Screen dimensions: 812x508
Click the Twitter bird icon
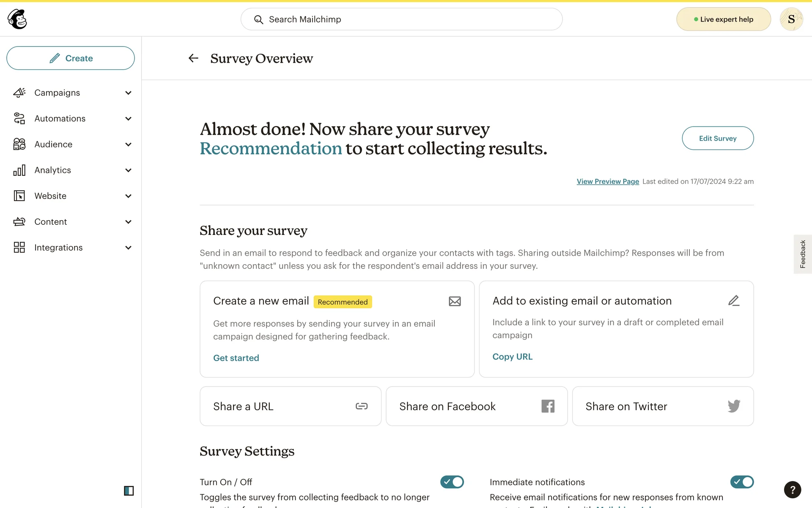[734, 406]
